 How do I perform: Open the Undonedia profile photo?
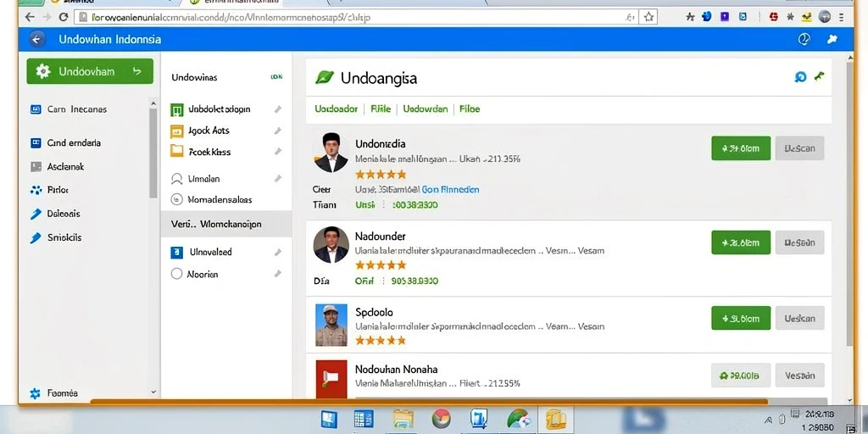[331, 153]
